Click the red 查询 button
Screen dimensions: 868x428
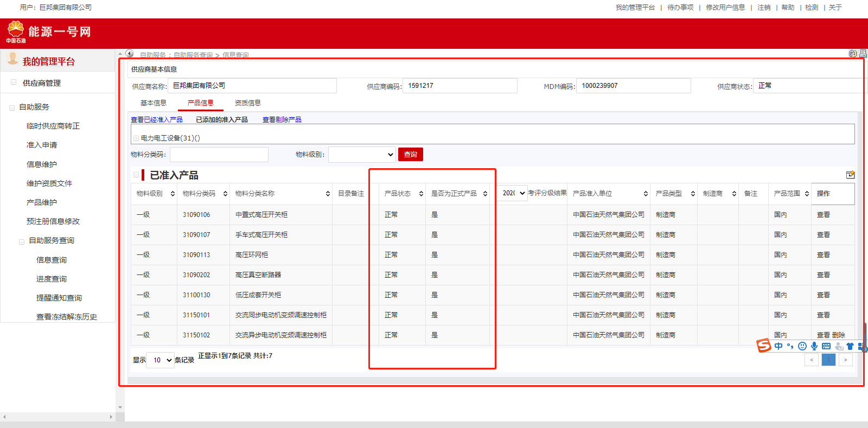click(410, 155)
